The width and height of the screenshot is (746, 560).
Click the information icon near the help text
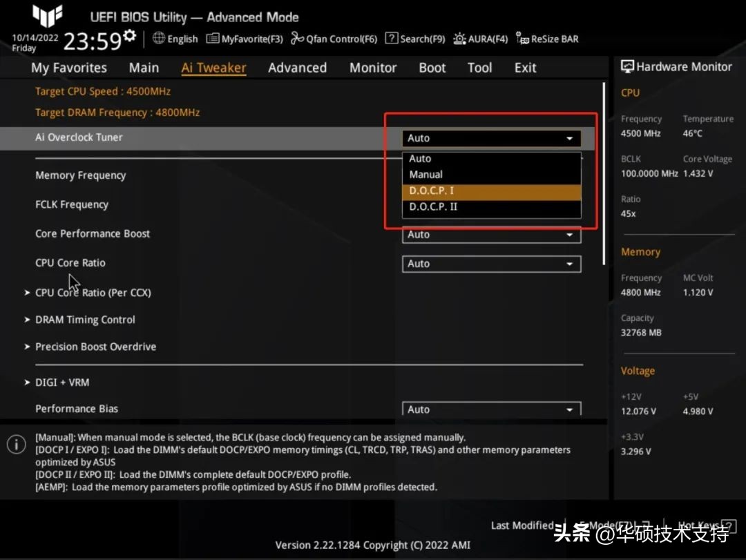16,444
